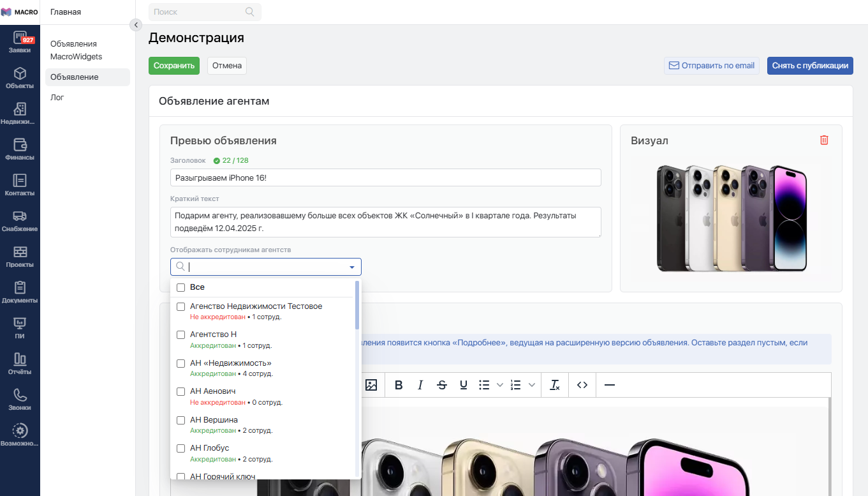Expand bulleted list options arrow
This screenshot has width=868, height=496.
tap(500, 385)
